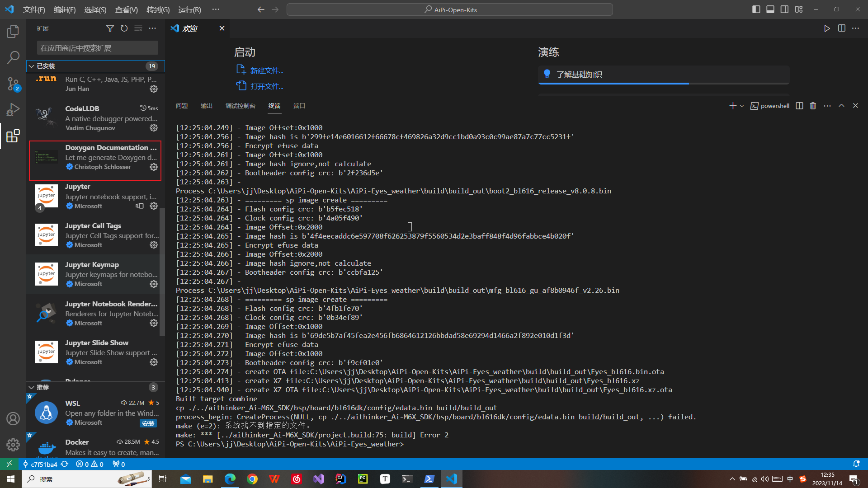
Task: Open errors and warnings status indicator
Action: [x=90, y=464]
